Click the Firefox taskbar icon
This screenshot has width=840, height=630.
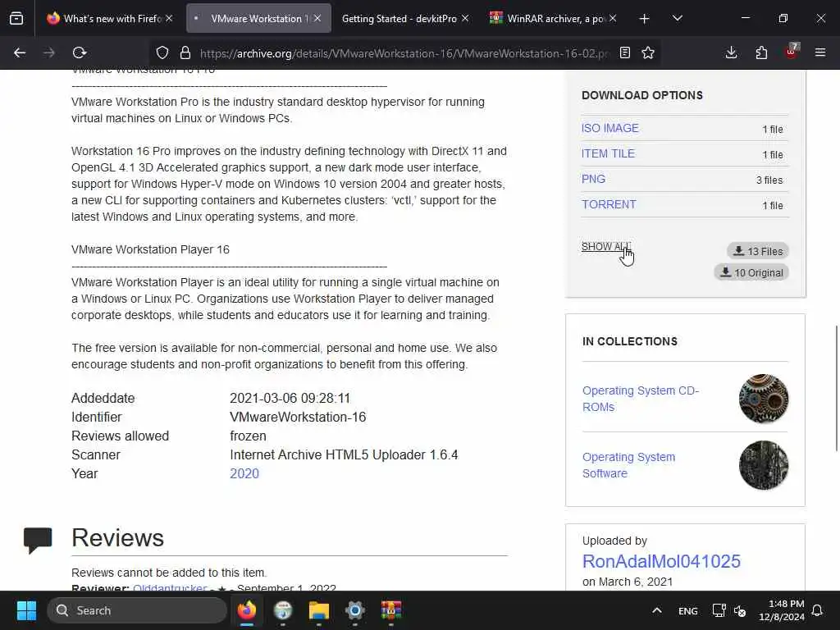pos(247,610)
